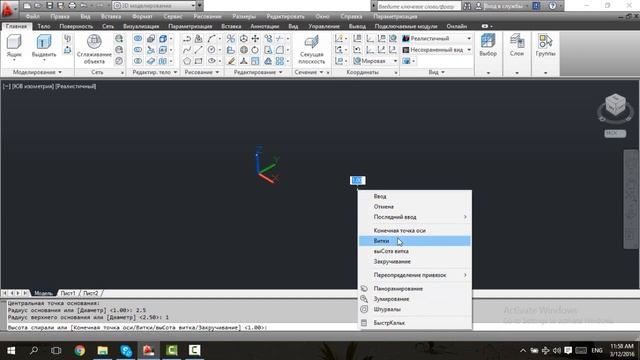Pick the Polygon tool in Рисование panel
The height and width of the screenshot is (360, 640).
pos(187,61)
